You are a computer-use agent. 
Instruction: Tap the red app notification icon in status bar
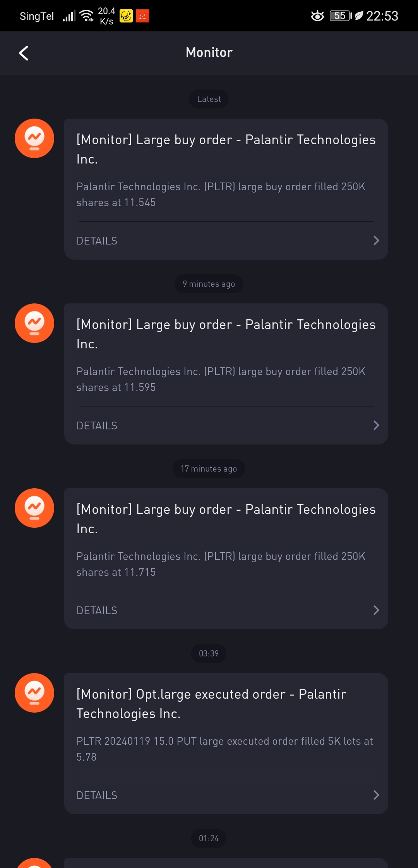142,16
